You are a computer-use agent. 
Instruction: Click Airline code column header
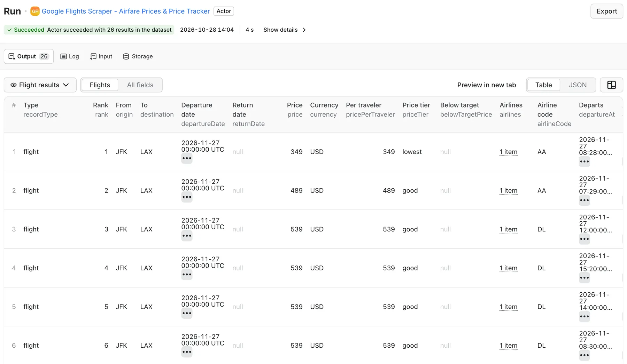[554, 114]
